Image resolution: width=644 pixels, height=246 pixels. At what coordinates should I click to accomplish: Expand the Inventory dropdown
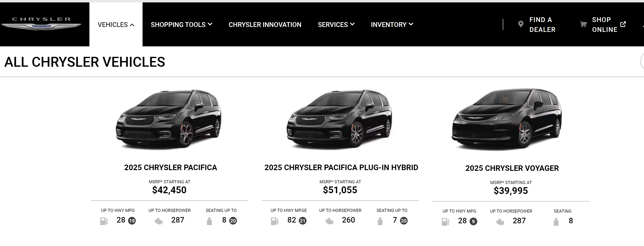click(x=392, y=25)
